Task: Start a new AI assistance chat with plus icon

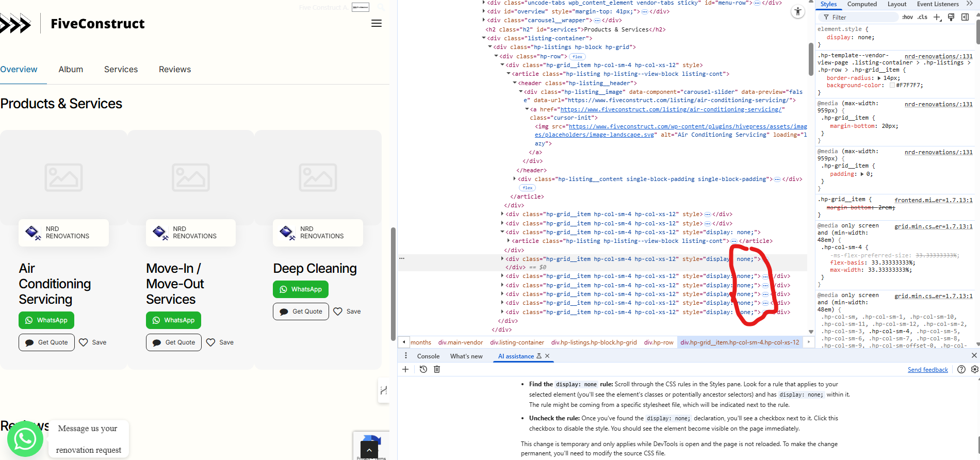Action: click(x=405, y=369)
